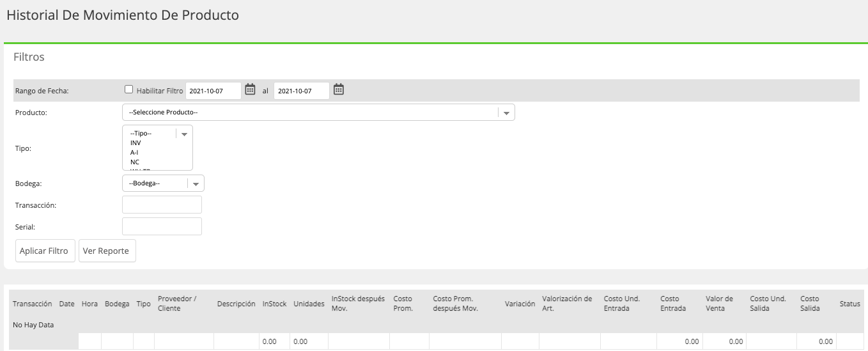
Task: Click the Costo Und. Entrada header
Action: pyautogui.click(x=622, y=304)
